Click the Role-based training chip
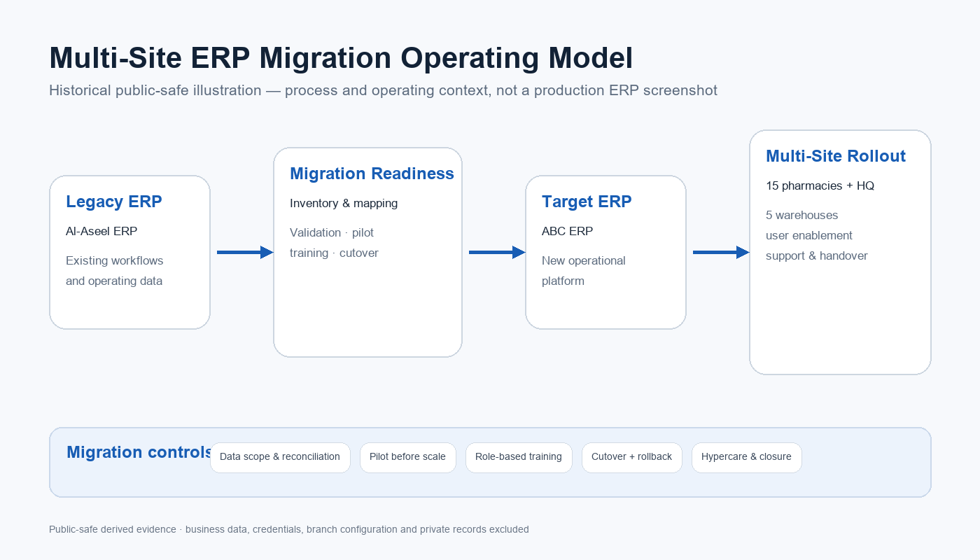The image size is (980, 560). click(x=519, y=458)
